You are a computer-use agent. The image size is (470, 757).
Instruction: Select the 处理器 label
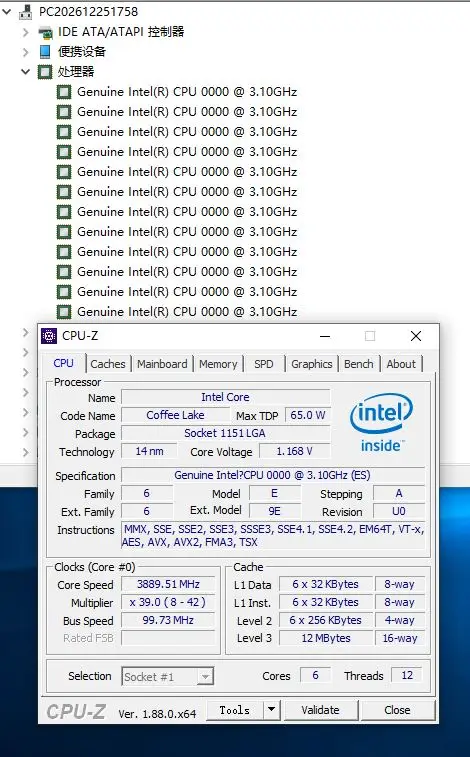click(76, 72)
